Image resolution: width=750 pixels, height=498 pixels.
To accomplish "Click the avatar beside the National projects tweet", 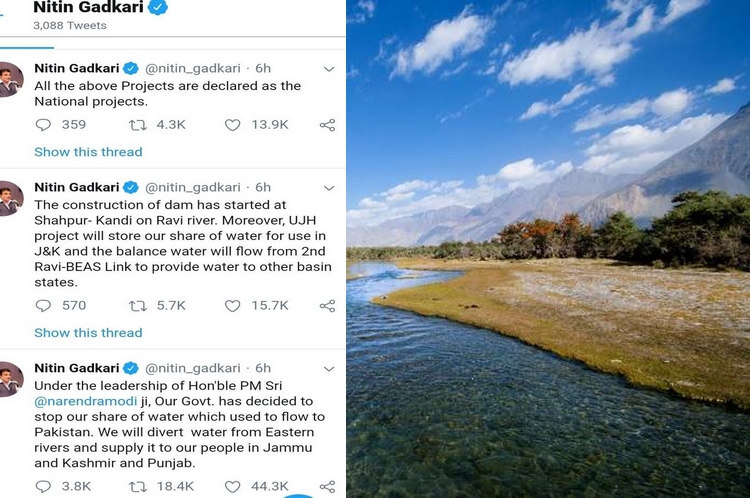I will (10, 80).
